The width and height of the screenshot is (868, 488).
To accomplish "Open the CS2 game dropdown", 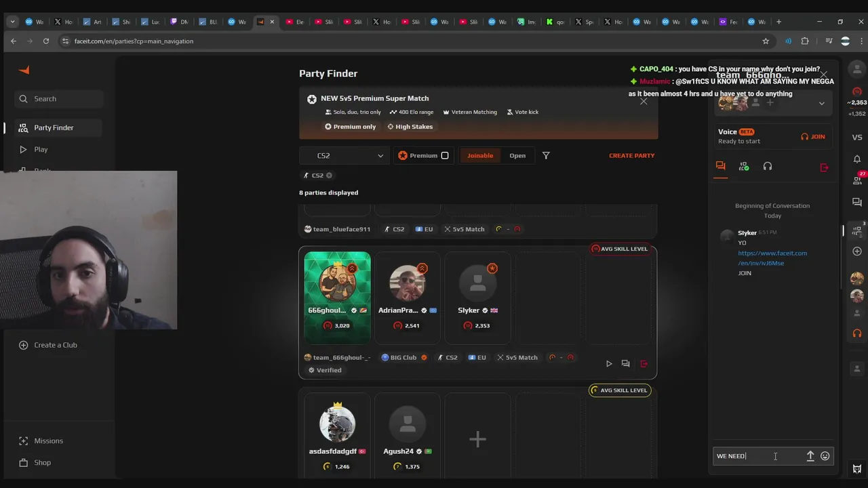I will pos(344,156).
